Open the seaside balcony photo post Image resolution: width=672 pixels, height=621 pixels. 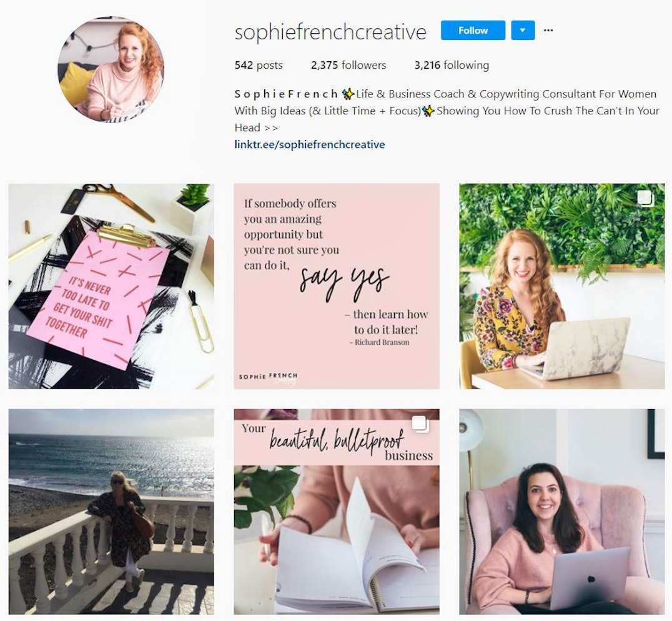[x=111, y=511]
